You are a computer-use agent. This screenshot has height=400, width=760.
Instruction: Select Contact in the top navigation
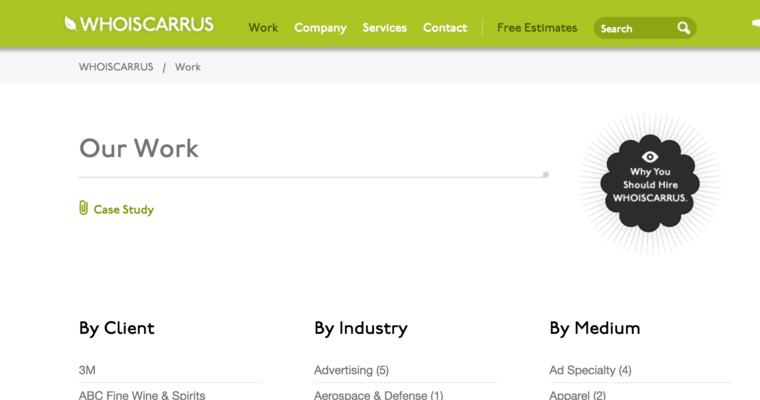pos(445,28)
